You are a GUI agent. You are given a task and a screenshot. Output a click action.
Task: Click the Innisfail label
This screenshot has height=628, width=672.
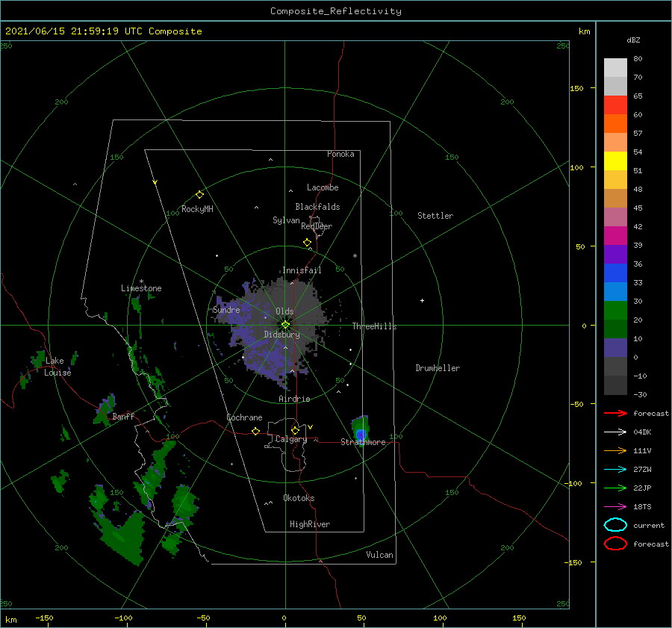tap(302, 270)
